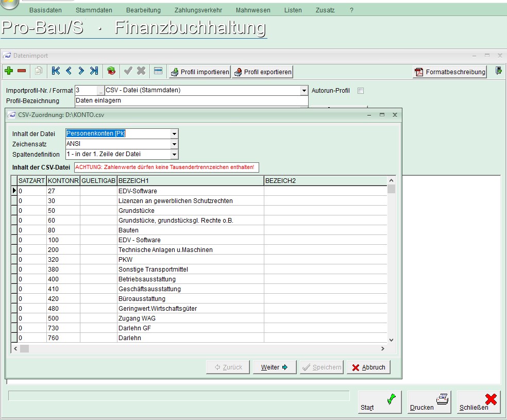
Task: Click the Weiter button
Action: click(x=274, y=367)
